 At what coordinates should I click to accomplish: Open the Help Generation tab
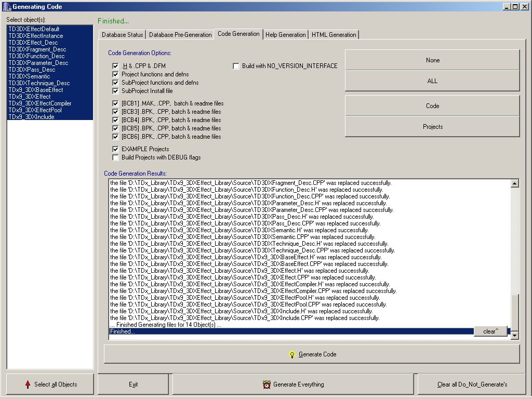(x=285, y=35)
